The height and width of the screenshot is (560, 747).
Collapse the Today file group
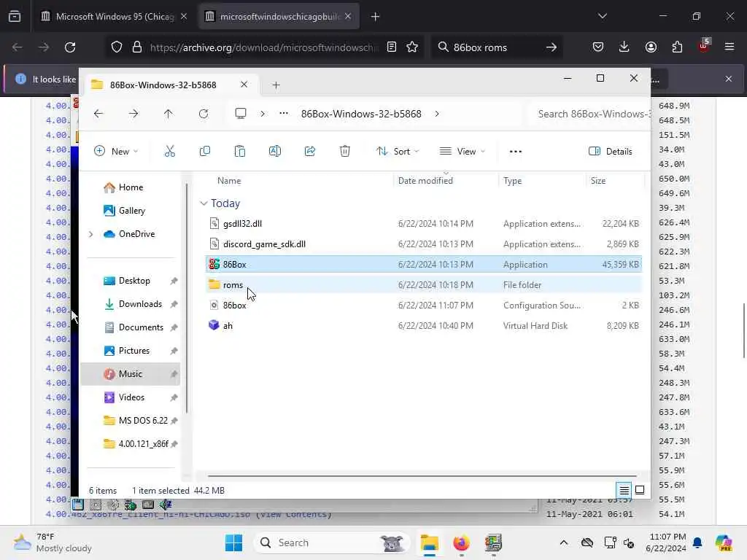(204, 203)
